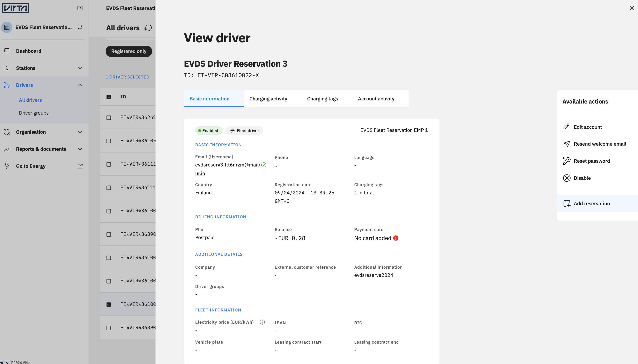Switch to the Charging tags tab

[322, 99]
